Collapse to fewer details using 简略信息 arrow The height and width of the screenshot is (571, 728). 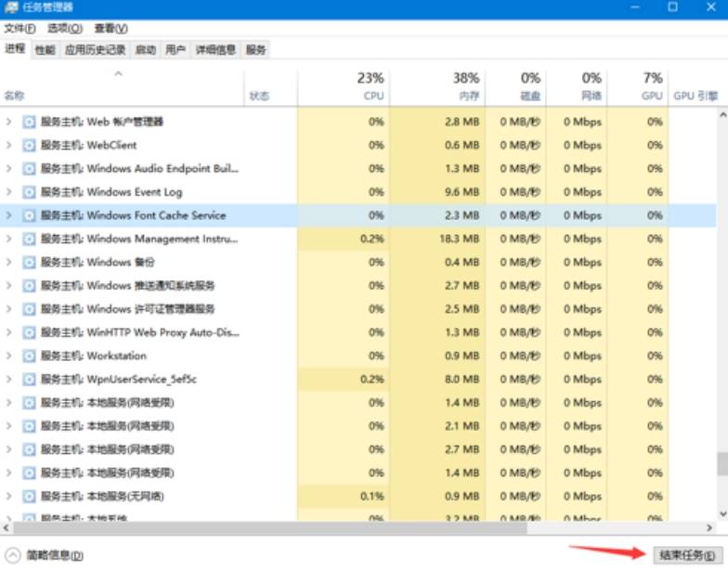(13, 554)
